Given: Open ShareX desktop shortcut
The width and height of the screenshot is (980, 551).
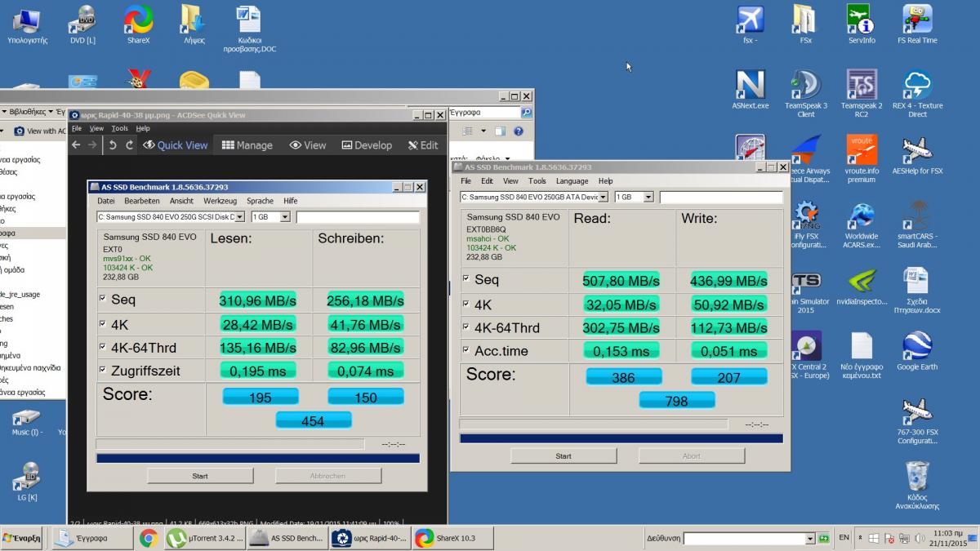Looking at the screenshot, I should coord(137,24).
